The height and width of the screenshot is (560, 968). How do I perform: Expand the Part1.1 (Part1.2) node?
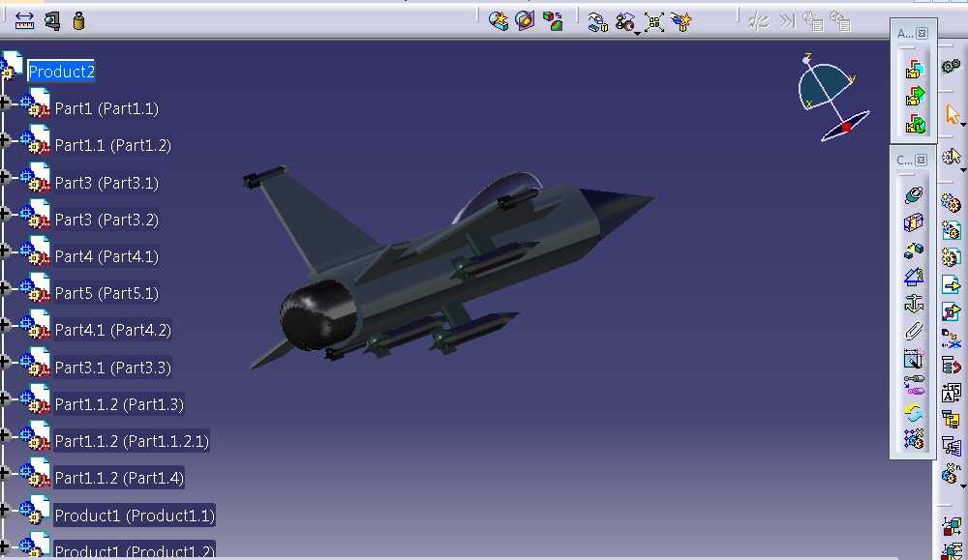5,140
